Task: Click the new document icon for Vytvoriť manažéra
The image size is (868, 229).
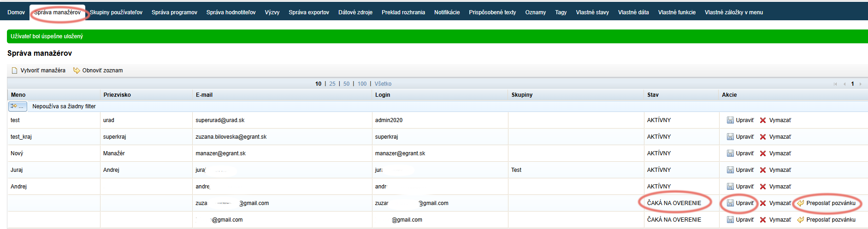Action: click(x=14, y=70)
